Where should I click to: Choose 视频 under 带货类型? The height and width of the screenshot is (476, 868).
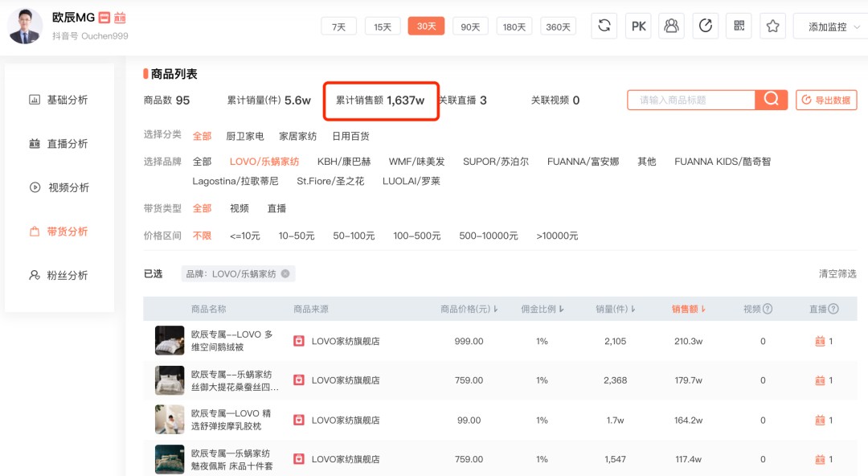240,208
